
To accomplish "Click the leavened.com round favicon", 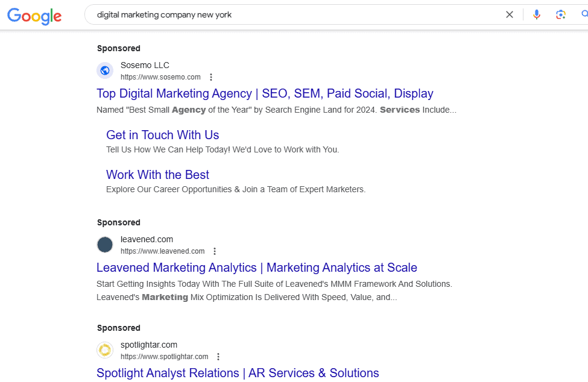I will pyautogui.click(x=105, y=245).
